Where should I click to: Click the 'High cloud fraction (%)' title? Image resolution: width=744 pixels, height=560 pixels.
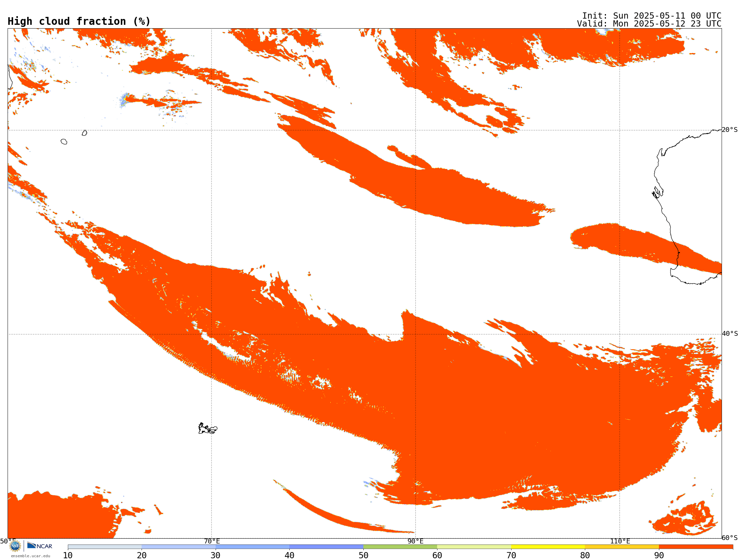tap(79, 21)
